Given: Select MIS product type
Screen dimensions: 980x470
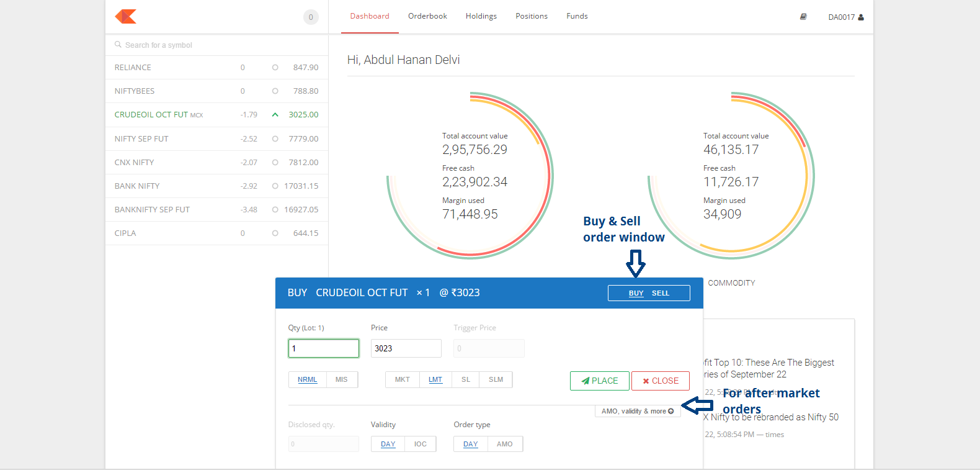Looking at the screenshot, I should [342, 379].
